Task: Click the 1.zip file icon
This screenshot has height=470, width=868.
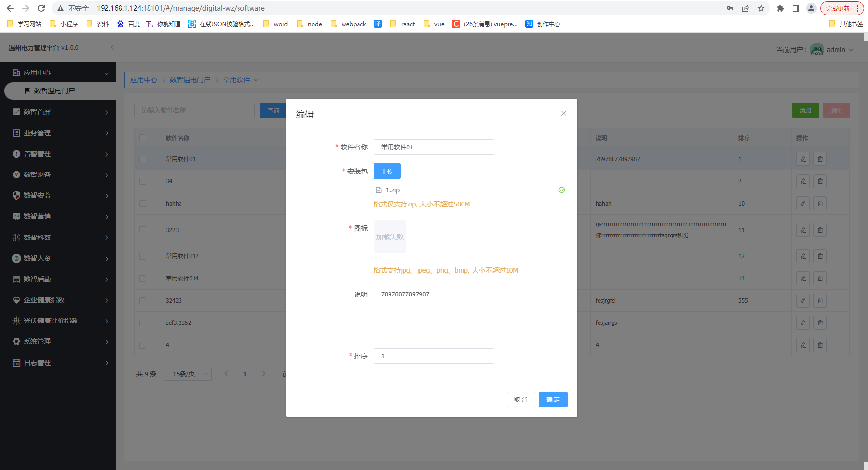Action: pos(379,190)
